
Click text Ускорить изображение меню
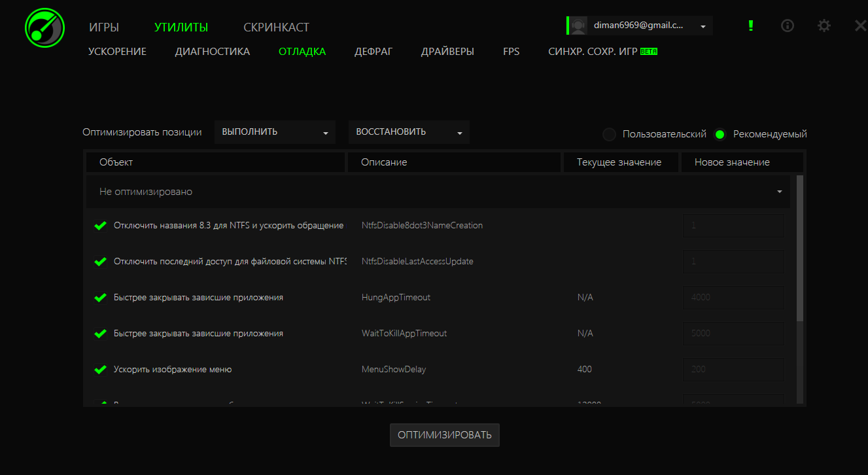pos(173,370)
